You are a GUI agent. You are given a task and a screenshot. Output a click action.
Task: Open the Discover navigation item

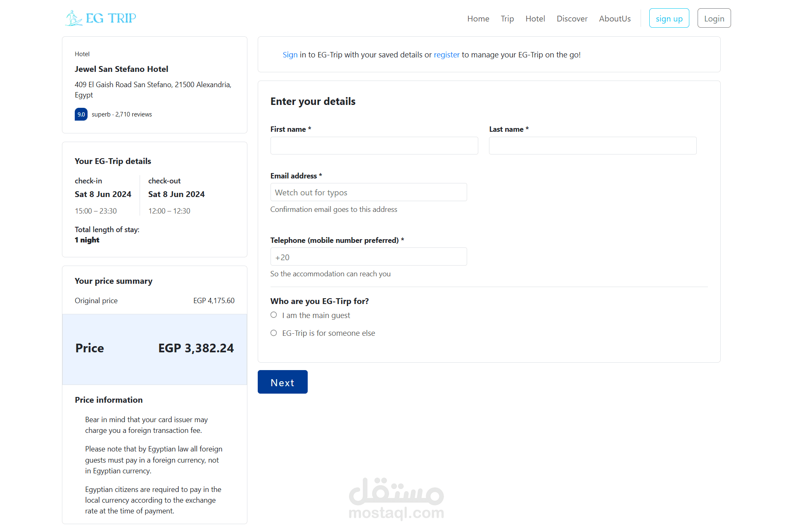tap(572, 19)
